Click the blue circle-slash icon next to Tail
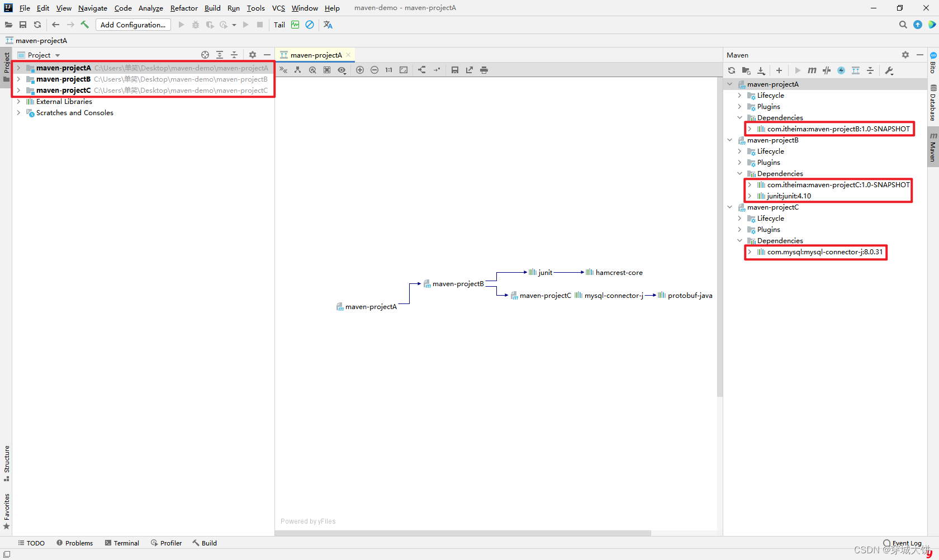Viewport: 939px width, 560px height. [310, 25]
